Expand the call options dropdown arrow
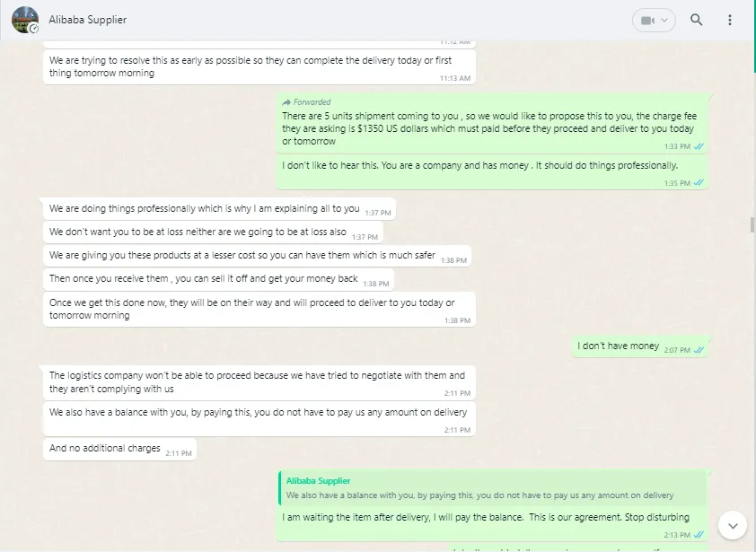Screen dimensions: 756x552 664,21
